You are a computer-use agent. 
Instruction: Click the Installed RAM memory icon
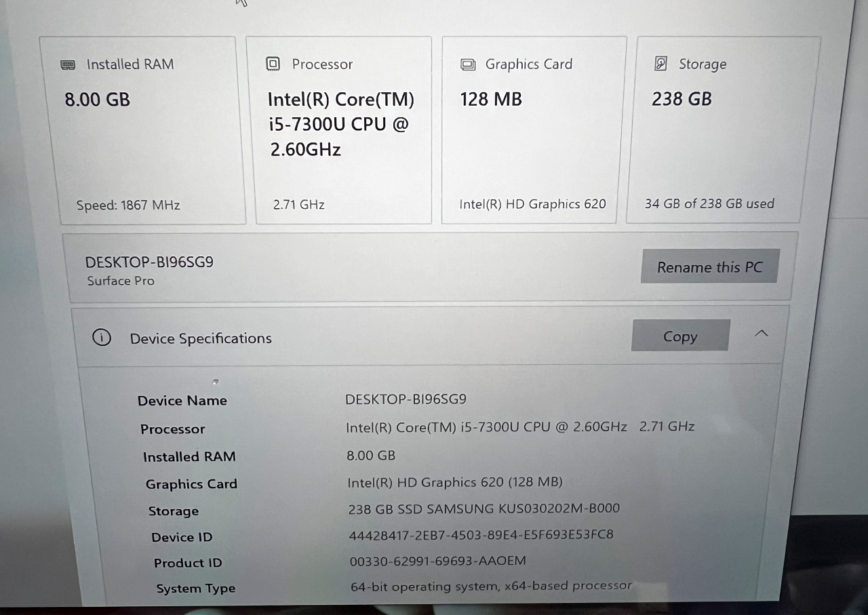click(68, 65)
